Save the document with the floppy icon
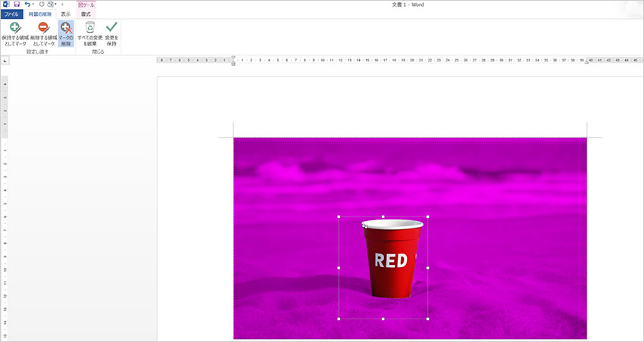The image size is (644, 342). tap(17, 5)
